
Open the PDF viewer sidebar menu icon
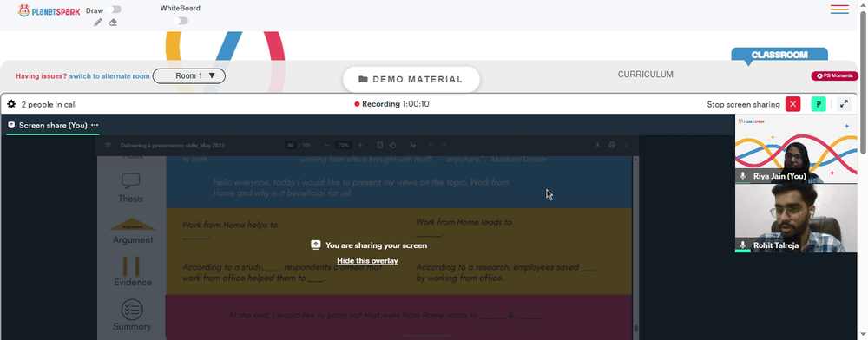pyautogui.click(x=108, y=146)
